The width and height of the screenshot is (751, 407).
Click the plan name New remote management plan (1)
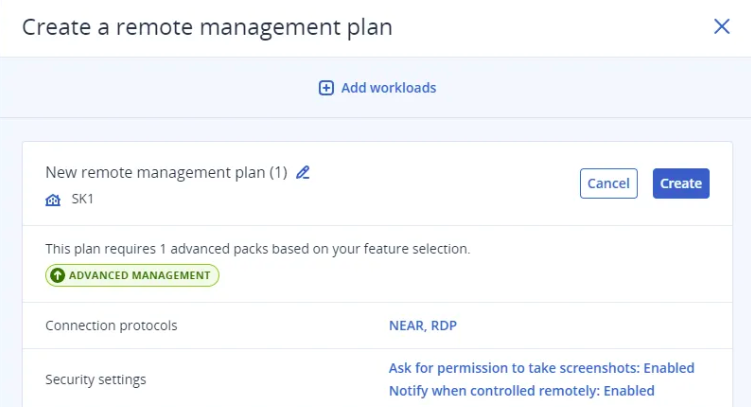[166, 172]
